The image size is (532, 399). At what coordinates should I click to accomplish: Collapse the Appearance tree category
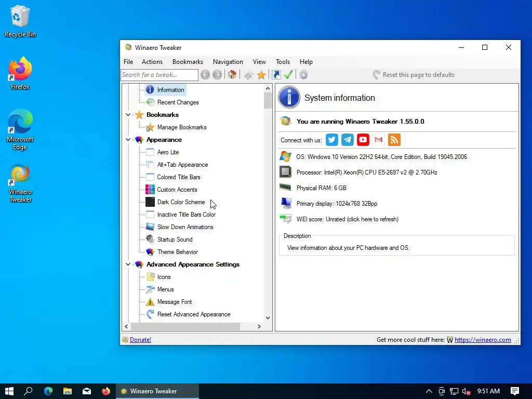[x=128, y=140]
